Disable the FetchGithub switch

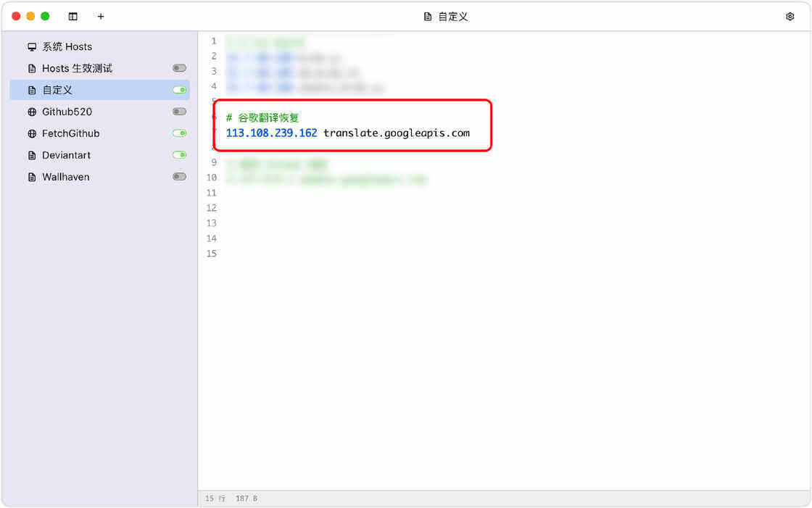179,133
